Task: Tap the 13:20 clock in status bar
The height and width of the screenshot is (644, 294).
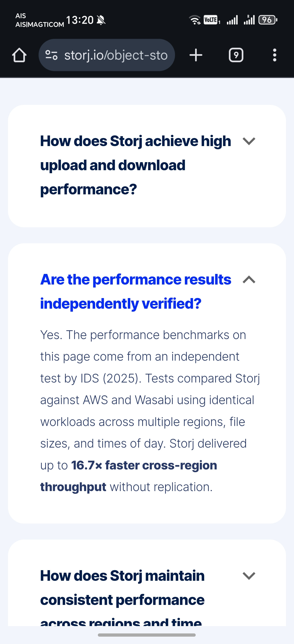Action: click(80, 20)
